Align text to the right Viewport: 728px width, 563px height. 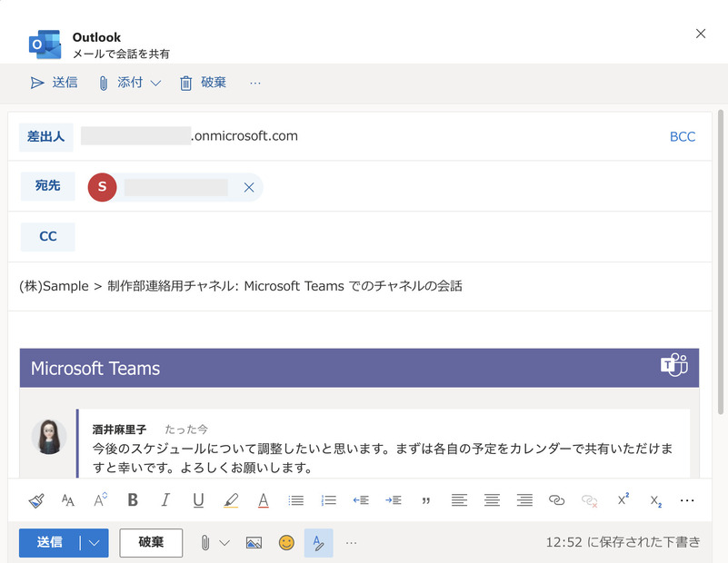(524, 500)
